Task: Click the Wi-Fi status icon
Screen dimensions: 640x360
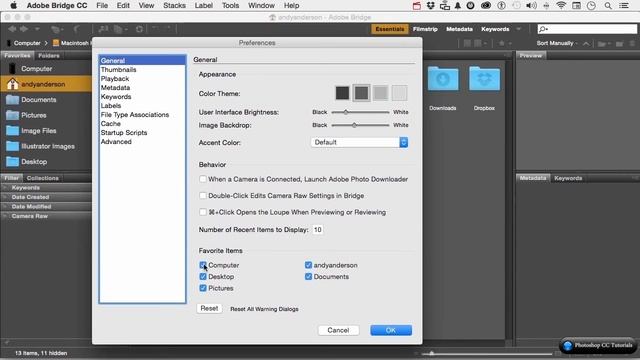Action: pos(561,5)
